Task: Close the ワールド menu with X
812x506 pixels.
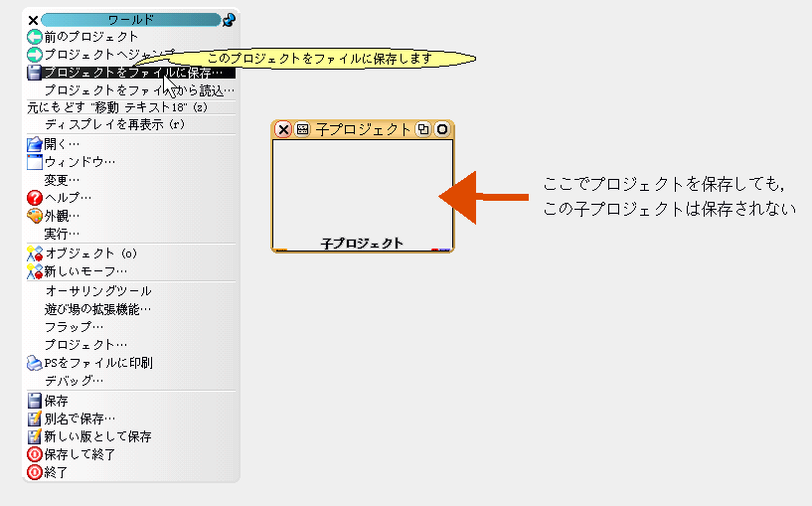Action: [x=33, y=19]
